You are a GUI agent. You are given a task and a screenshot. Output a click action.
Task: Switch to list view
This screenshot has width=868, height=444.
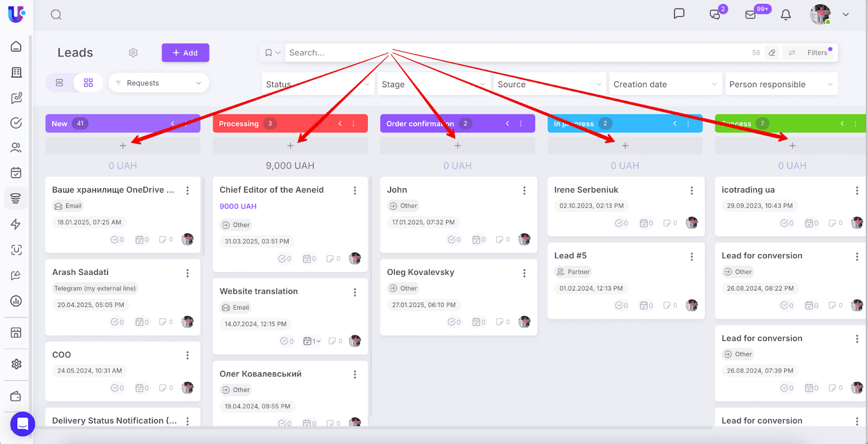[x=60, y=83]
